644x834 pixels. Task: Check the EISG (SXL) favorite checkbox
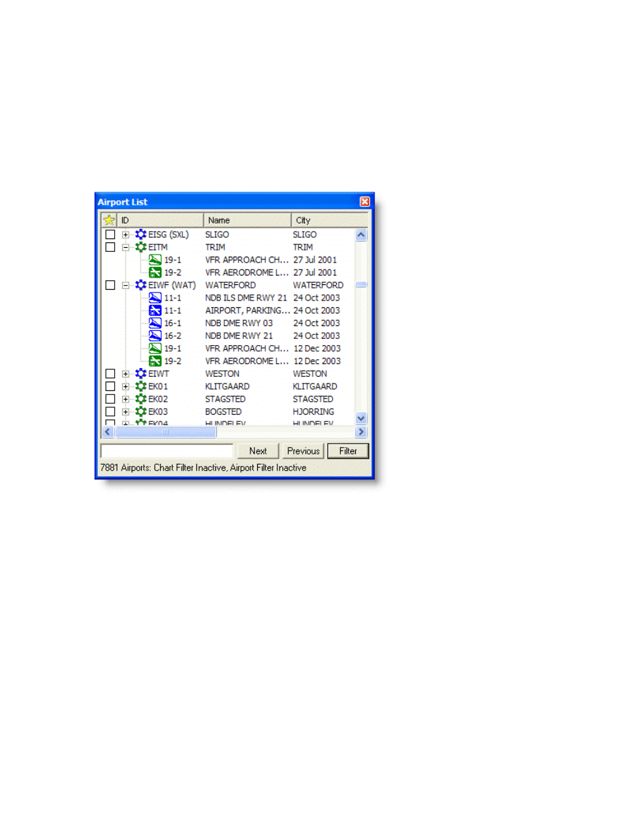[110, 234]
